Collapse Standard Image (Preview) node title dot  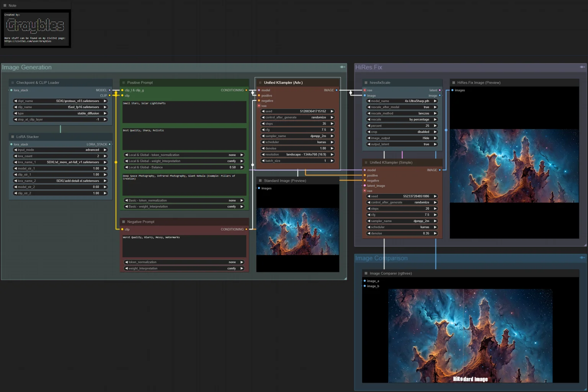(260, 181)
